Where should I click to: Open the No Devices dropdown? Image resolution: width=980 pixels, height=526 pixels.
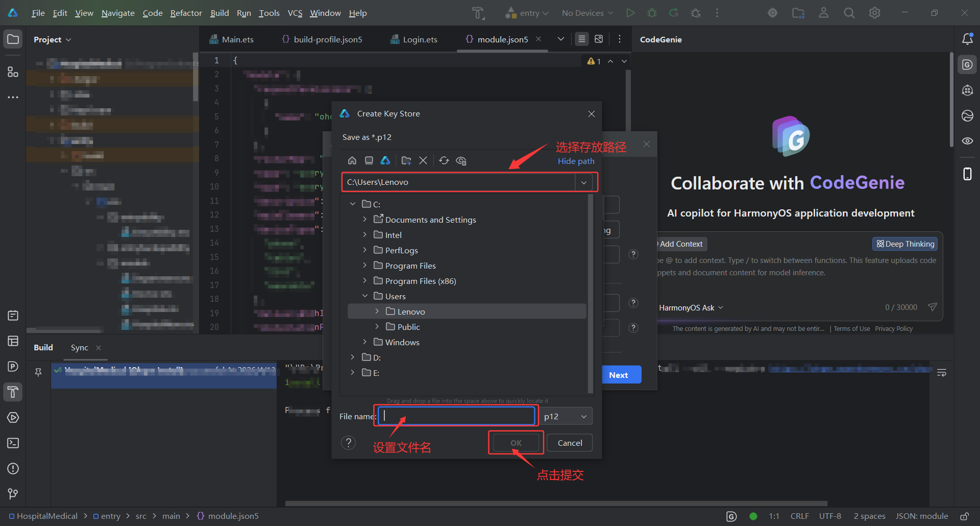pyautogui.click(x=587, y=13)
